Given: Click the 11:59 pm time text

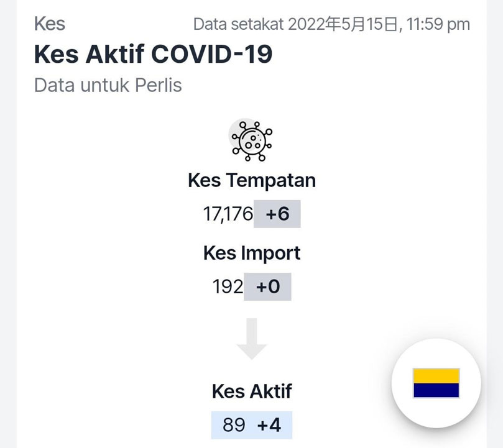Looking at the screenshot, I should tap(438, 24).
